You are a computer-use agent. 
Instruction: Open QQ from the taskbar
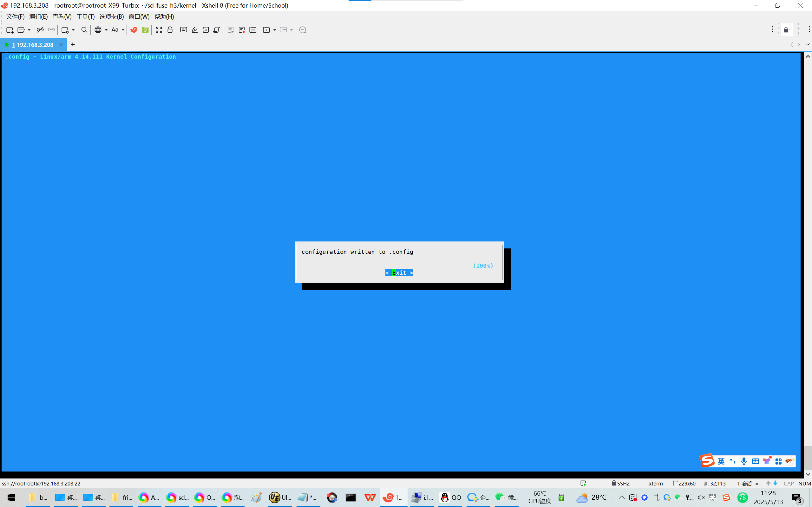[x=451, y=497]
